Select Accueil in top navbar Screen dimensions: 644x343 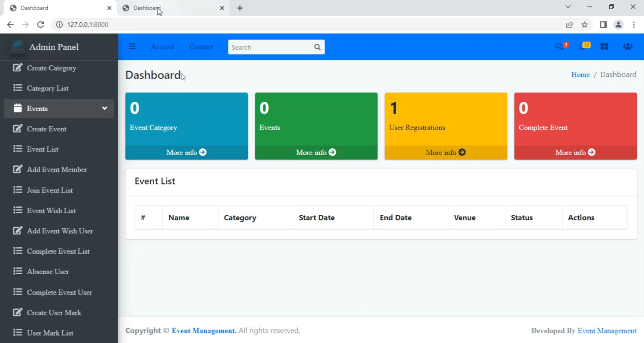click(x=162, y=47)
